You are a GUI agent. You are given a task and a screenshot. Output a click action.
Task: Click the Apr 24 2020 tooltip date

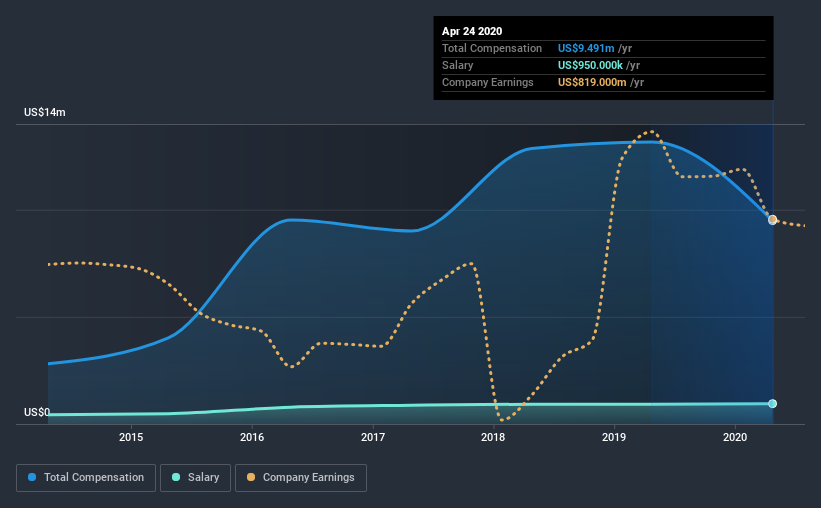click(472, 31)
